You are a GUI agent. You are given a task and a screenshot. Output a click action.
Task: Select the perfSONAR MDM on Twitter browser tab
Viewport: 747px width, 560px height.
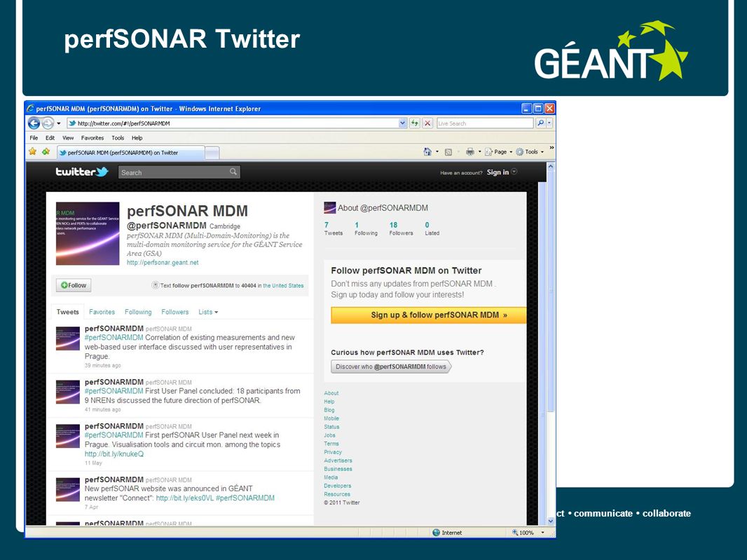(x=131, y=153)
